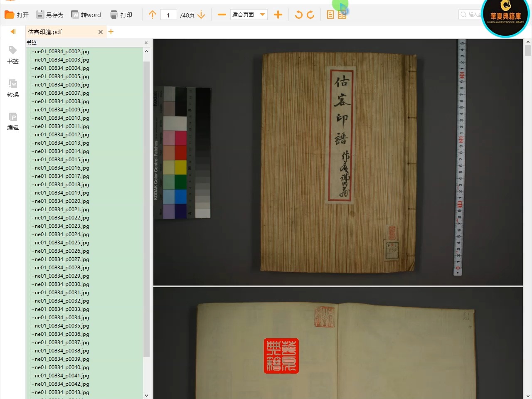Go to next page with down arrow
The width and height of the screenshot is (532, 399).
point(202,15)
